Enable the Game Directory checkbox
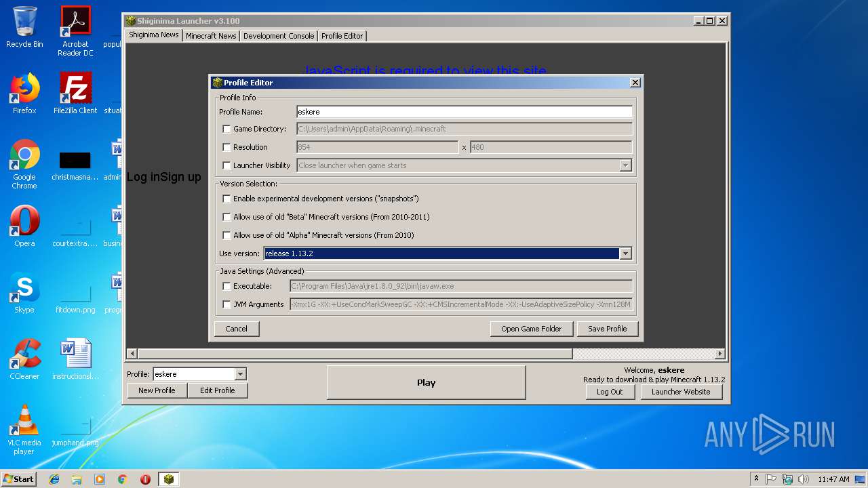 pos(226,129)
